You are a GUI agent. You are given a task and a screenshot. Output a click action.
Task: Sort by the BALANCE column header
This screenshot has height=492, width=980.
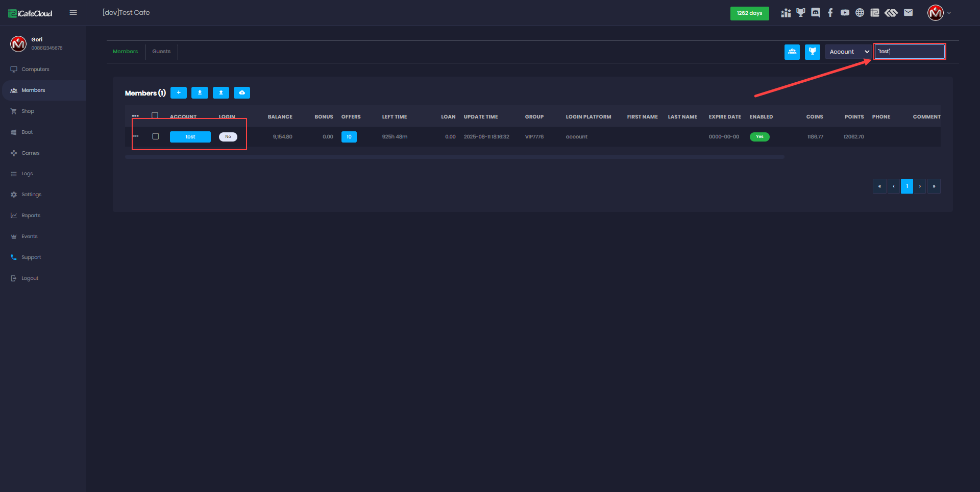pyautogui.click(x=280, y=117)
